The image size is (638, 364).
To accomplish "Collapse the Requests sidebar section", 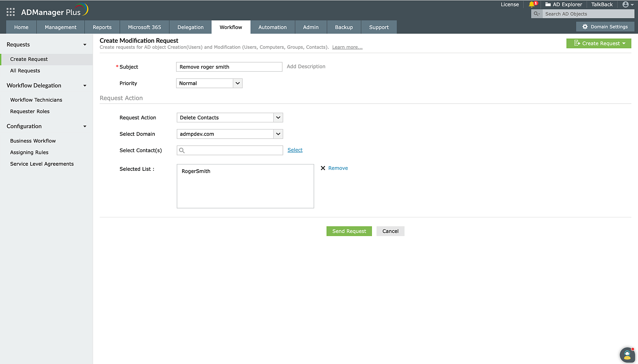I will (x=85, y=45).
